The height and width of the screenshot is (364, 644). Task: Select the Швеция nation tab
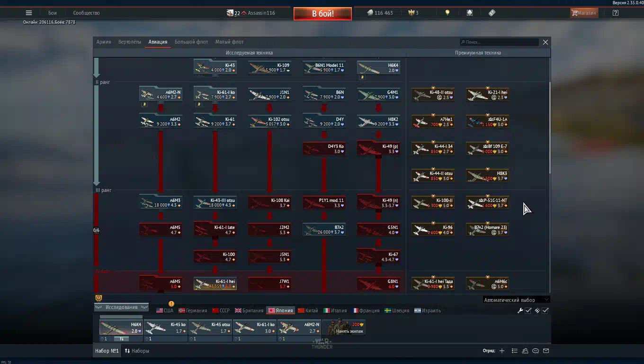coord(397,310)
